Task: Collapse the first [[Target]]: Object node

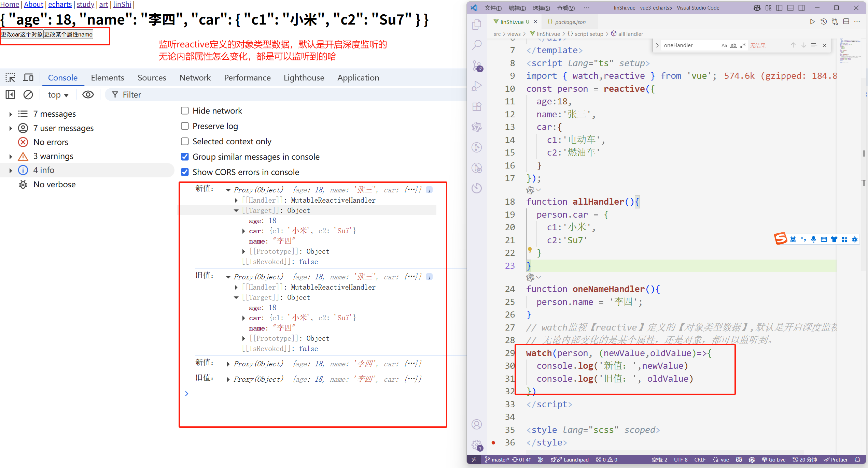Action: point(236,210)
